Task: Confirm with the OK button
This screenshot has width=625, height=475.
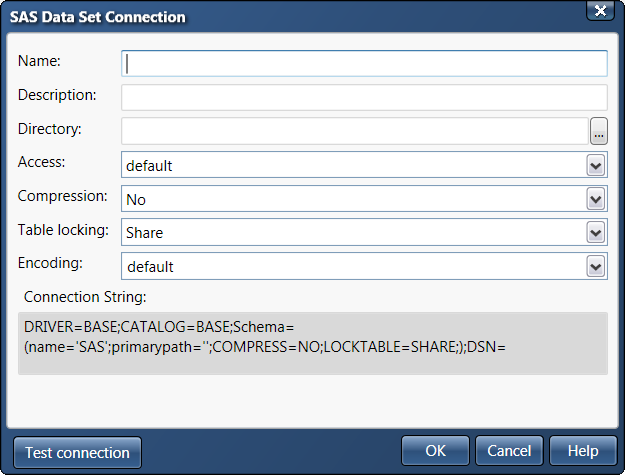Action: point(435,452)
